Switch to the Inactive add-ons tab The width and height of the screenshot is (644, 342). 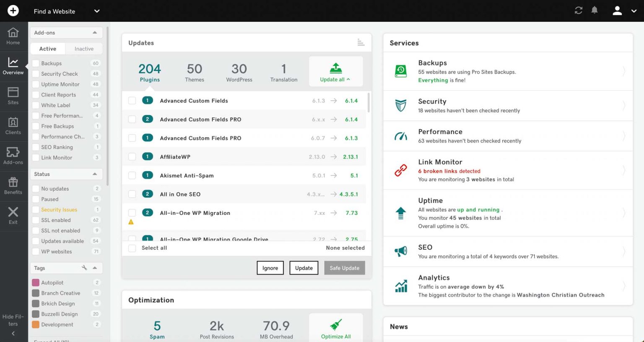point(84,49)
